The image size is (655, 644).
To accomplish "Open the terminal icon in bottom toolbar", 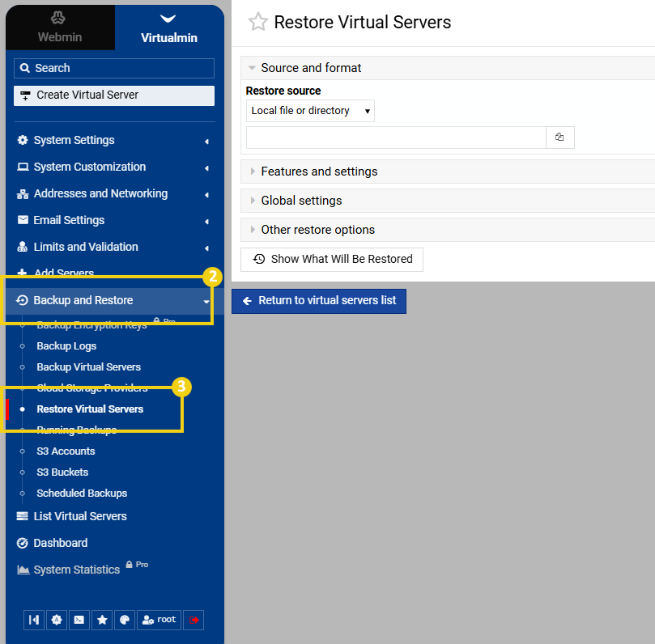I will tap(79, 620).
